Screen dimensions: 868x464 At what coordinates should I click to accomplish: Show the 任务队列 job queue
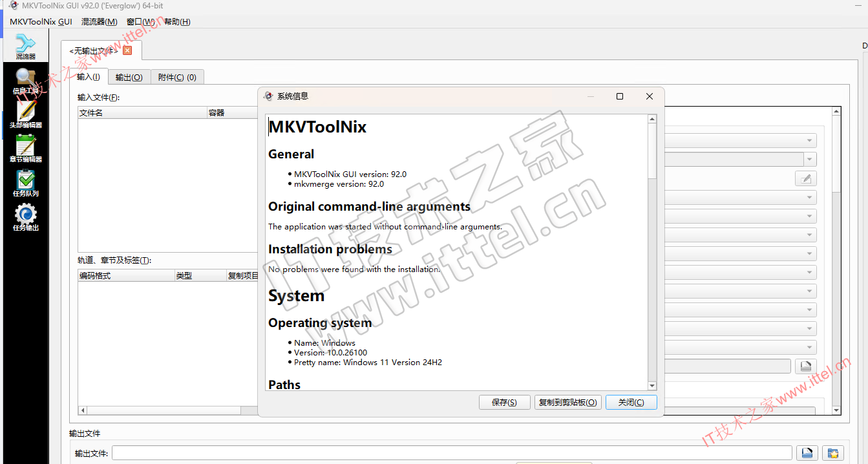point(26,184)
